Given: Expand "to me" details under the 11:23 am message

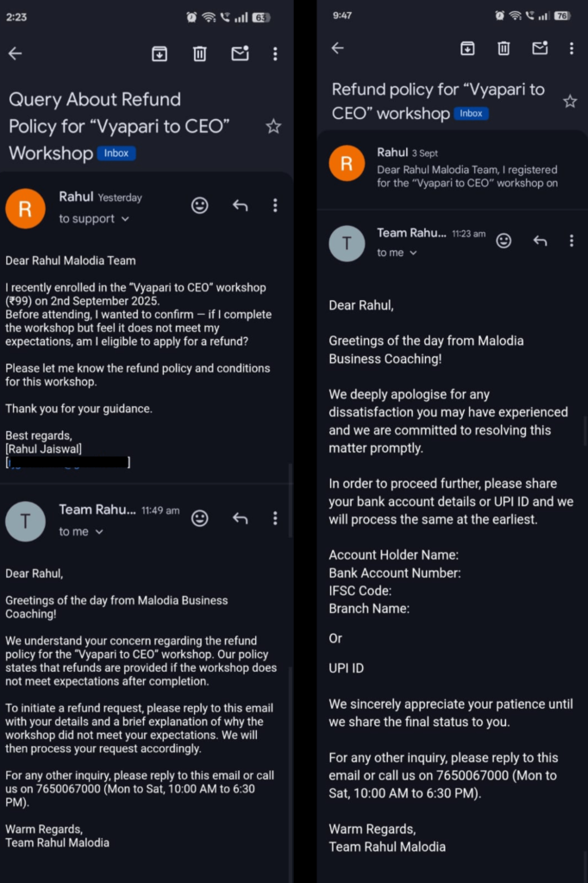Looking at the screenshot, I should pyautogui.click(x=397, y=253).
